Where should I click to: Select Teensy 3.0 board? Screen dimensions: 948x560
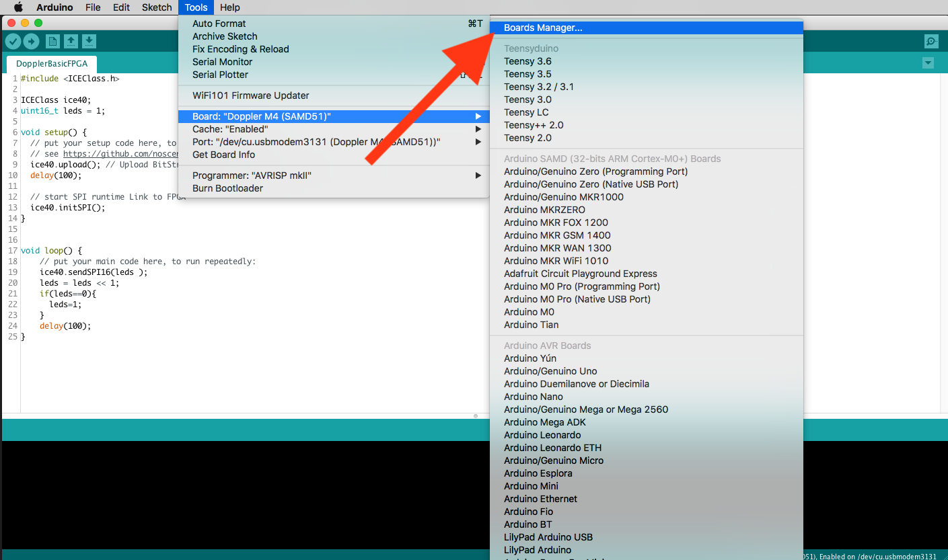(647, 99)
